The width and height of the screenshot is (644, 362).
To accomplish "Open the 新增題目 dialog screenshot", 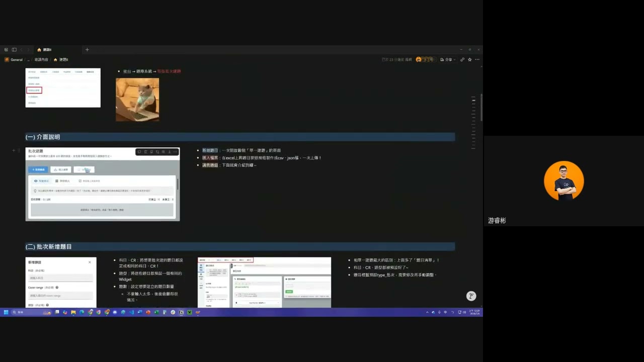I will coord(61,283).
